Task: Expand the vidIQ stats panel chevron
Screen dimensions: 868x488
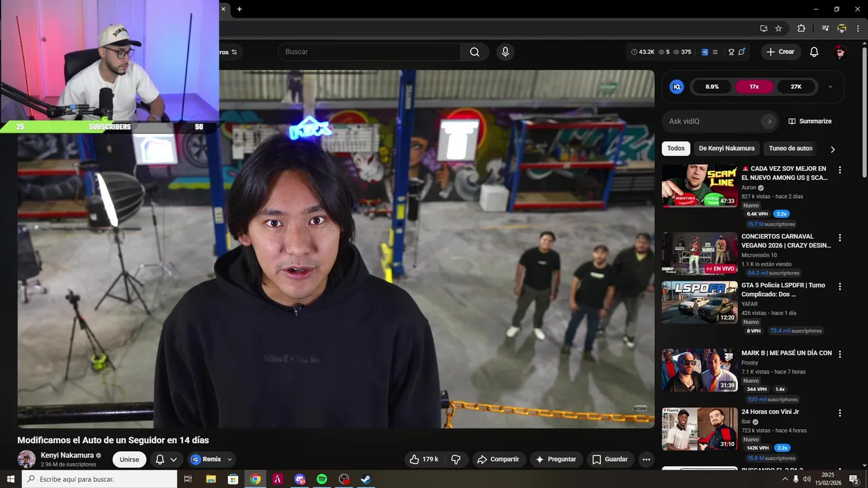Action: [830, 87]
